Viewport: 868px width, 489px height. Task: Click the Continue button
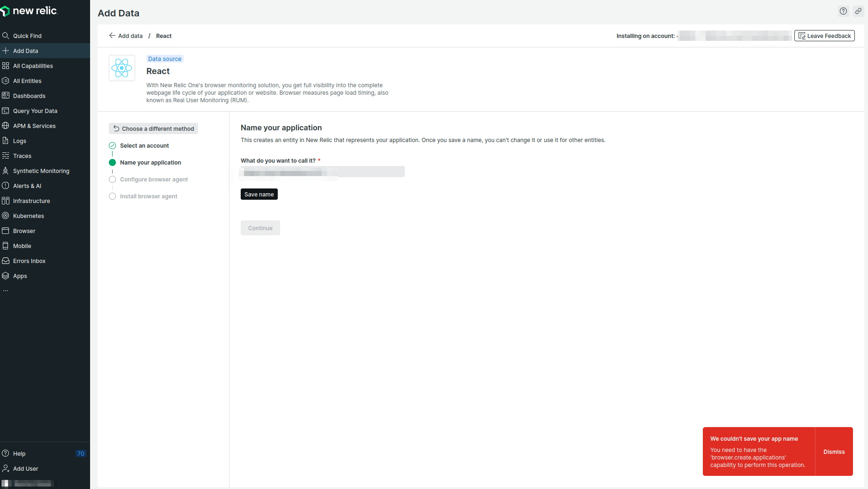click(x=260, y=228)
